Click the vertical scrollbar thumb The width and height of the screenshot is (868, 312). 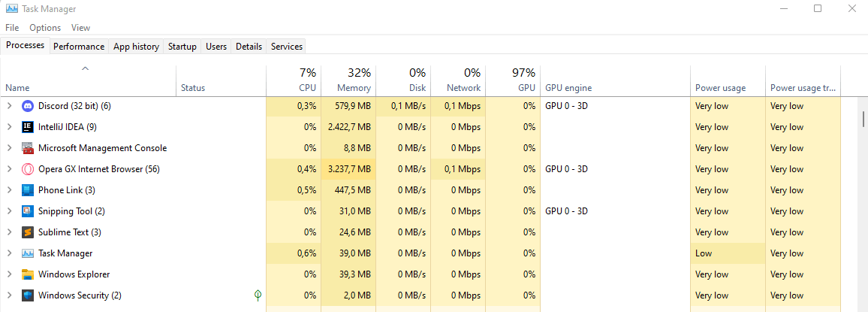point(863,119)
